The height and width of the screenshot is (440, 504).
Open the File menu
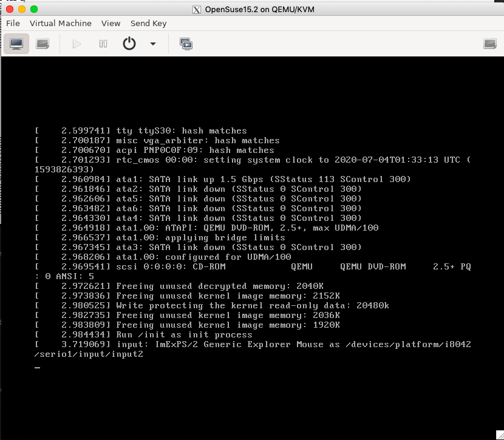[13, 24]
